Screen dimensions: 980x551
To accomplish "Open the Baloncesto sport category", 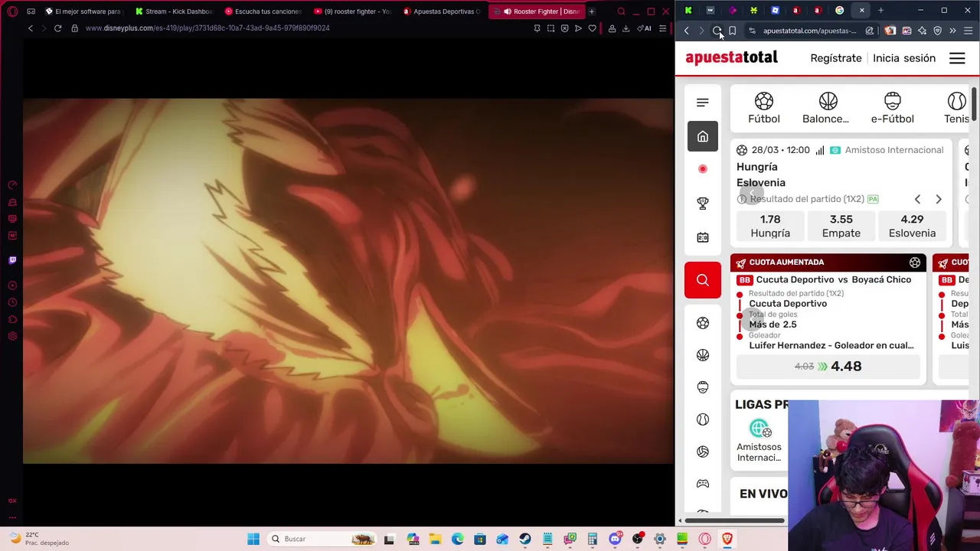I will pos(825,108).
